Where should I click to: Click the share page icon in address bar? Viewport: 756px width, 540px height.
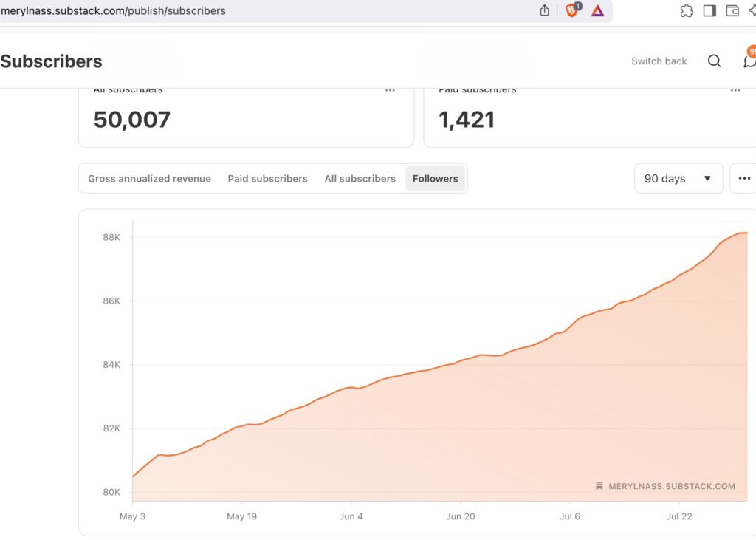click(x=545, y=10)
